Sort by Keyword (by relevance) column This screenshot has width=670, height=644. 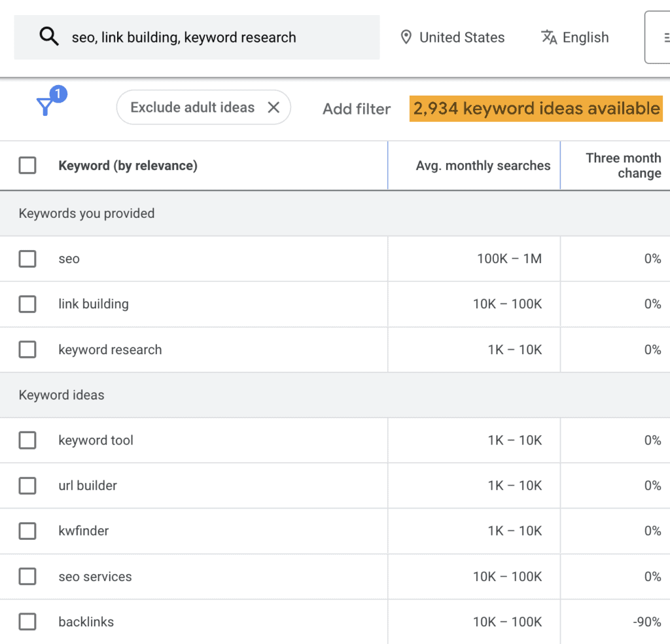click(x=128, y=165)
